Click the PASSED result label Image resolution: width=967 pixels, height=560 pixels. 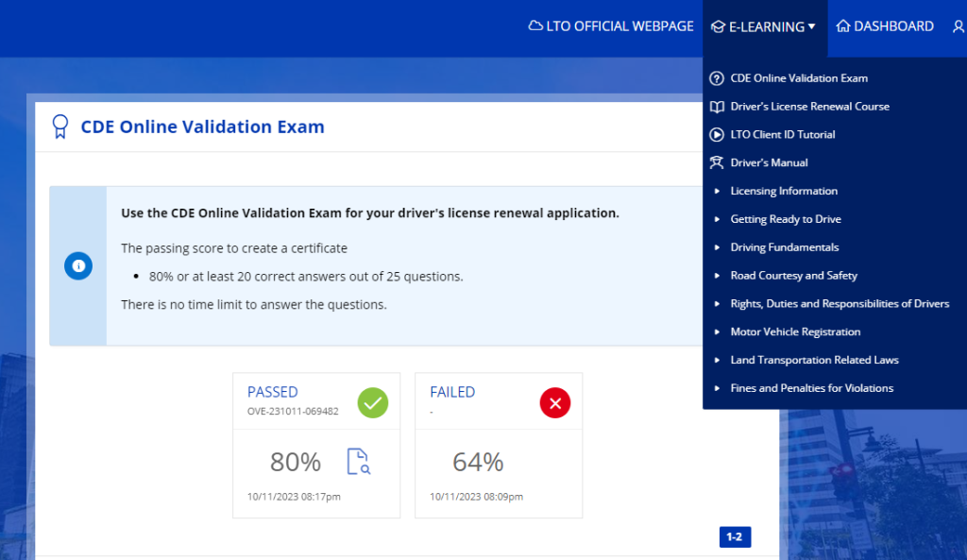coord(273,392)
